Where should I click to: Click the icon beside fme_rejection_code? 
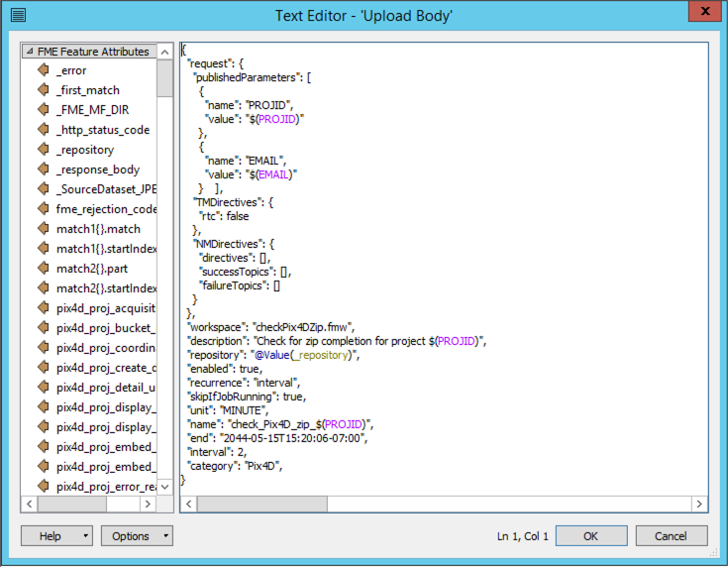tap(44, 209)
